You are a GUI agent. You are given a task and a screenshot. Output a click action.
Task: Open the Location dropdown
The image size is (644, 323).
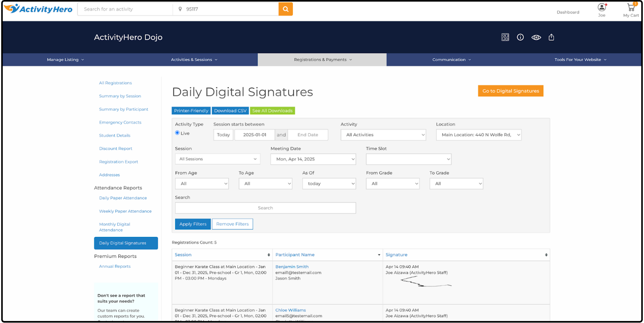[479, 135]
